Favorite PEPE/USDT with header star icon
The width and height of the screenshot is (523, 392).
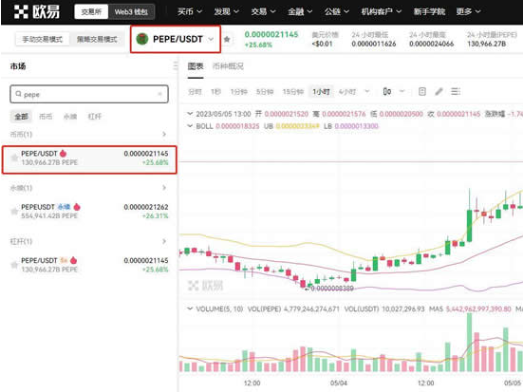(227, 39)
